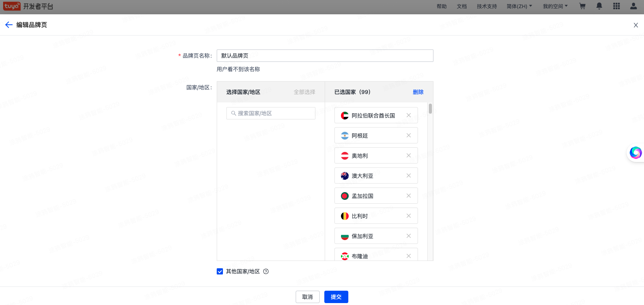Click the Australia flag icon

[x=344, y=176]
